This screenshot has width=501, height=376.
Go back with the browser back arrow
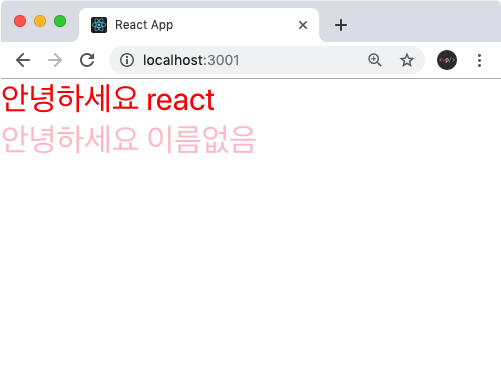(23, 60)
